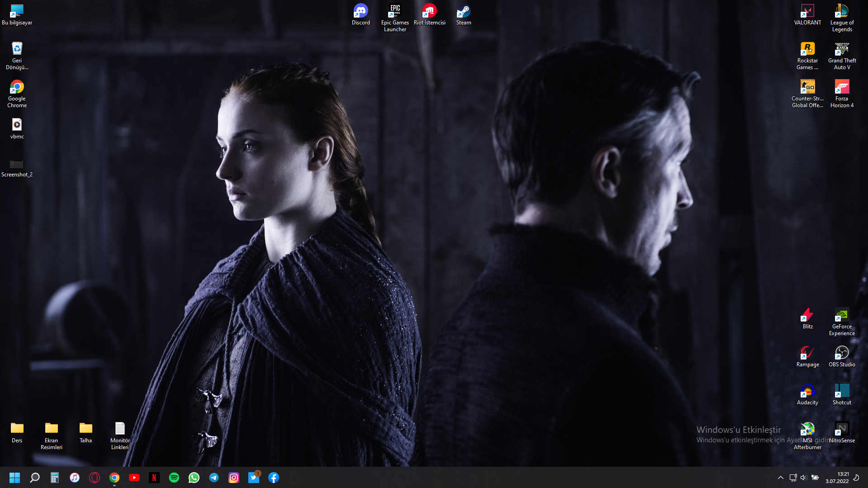
Task: Select the Blitz desktop shortcut
Action: pos(808,318)
